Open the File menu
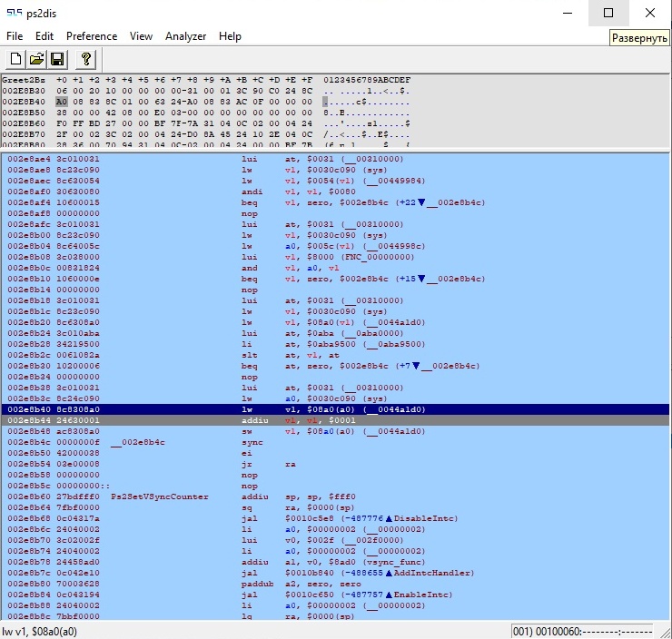The width and height of the screenshot is (672, 639). [x=15, y=36]
